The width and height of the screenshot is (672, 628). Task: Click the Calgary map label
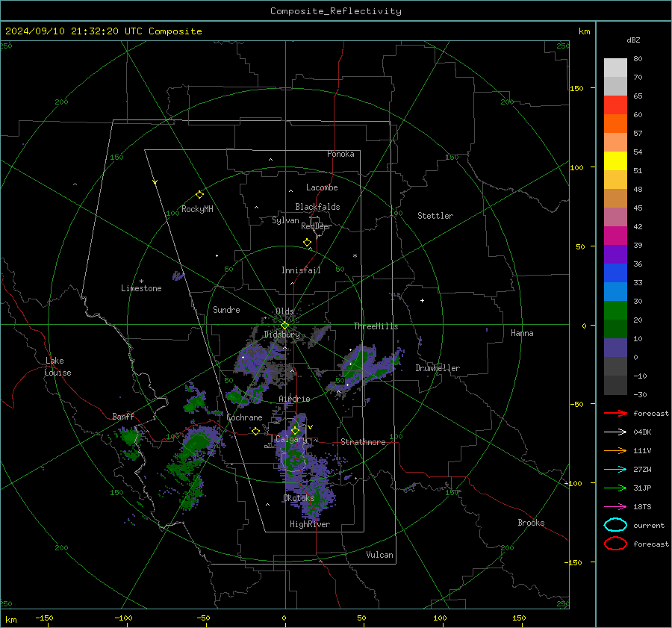pyautogui.click(x=291, y=439)
